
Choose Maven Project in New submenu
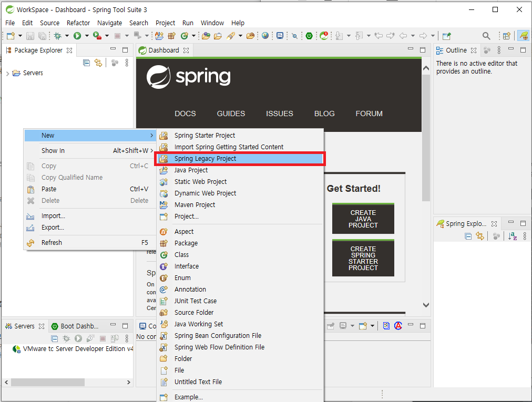(x=240, y=204)
